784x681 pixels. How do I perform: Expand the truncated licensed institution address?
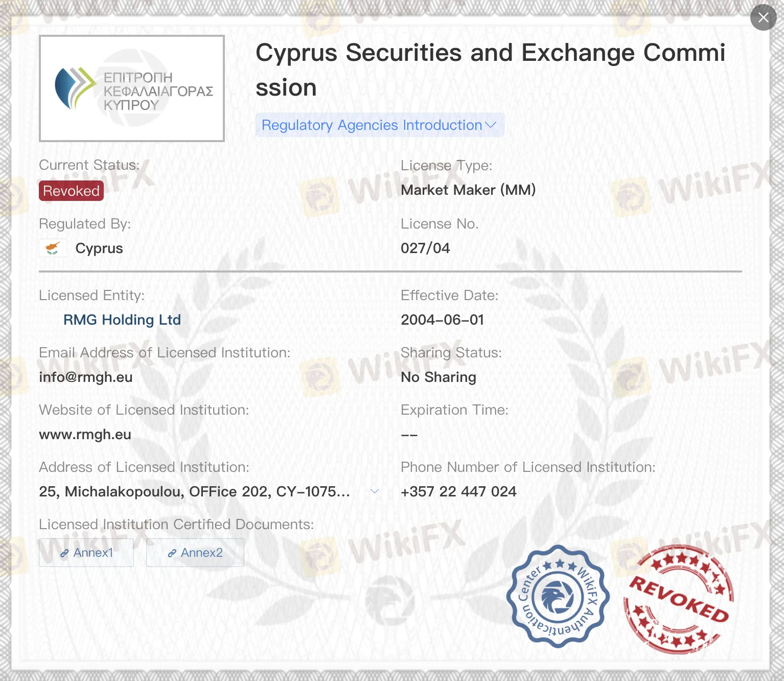click(375, 491)
